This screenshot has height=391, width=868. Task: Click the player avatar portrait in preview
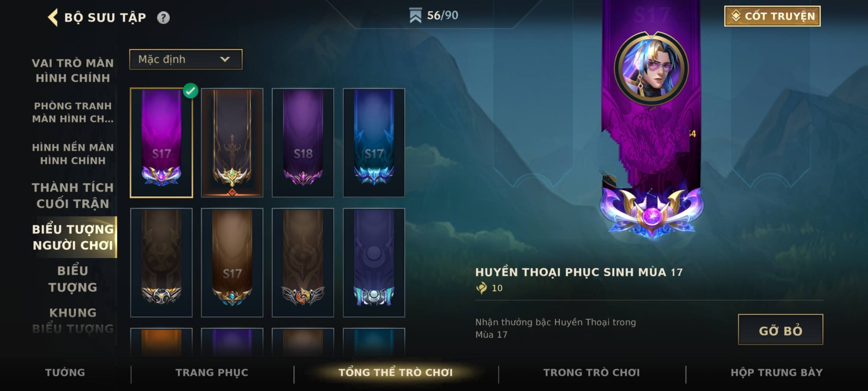click(x=651, y=68)
